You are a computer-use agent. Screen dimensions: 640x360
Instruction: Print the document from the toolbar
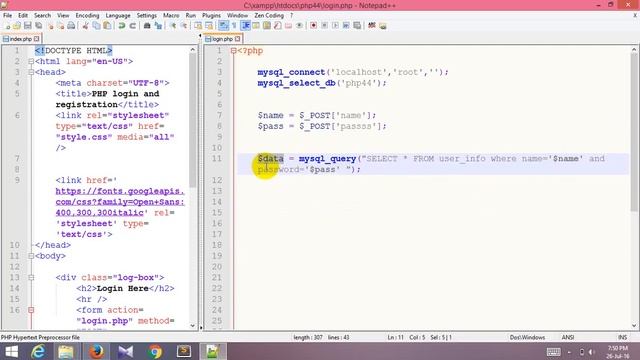coord(71,26)
